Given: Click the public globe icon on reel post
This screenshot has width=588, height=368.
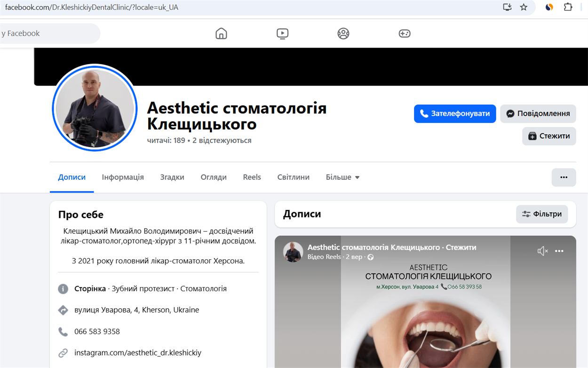Looking at the screenshot, I should pos(371,257).
